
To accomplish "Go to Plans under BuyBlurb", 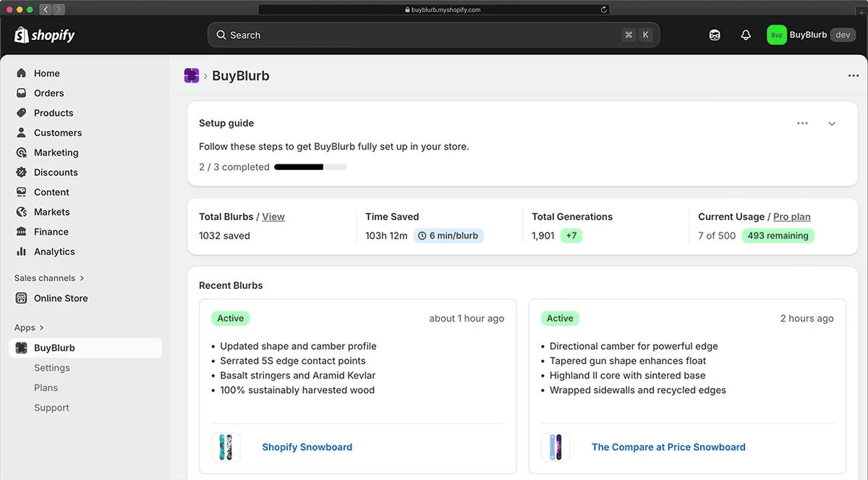I will [x=46, y=387].
